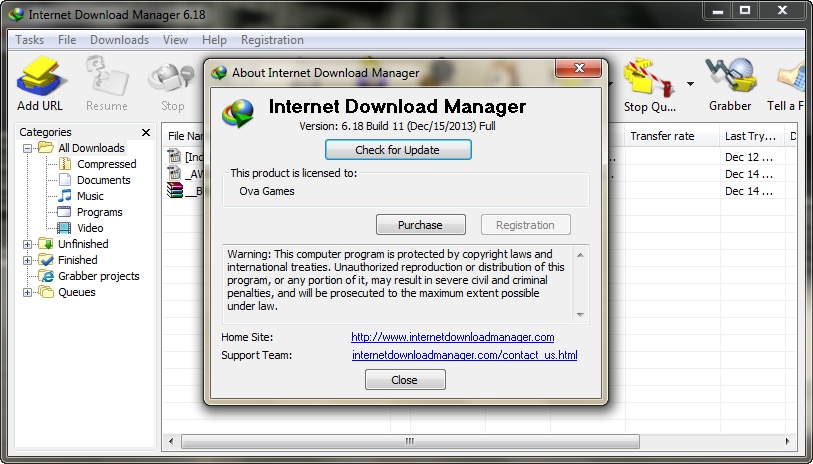Click the Finished checkmark folder icon
This screenshot has height=464, width=813.
tap(46, 260)
